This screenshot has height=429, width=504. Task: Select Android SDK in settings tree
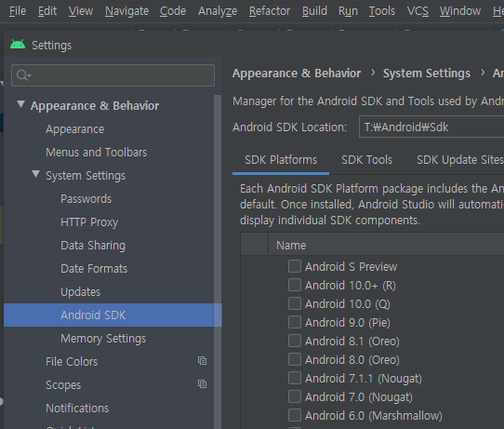[x=113, y=315]
